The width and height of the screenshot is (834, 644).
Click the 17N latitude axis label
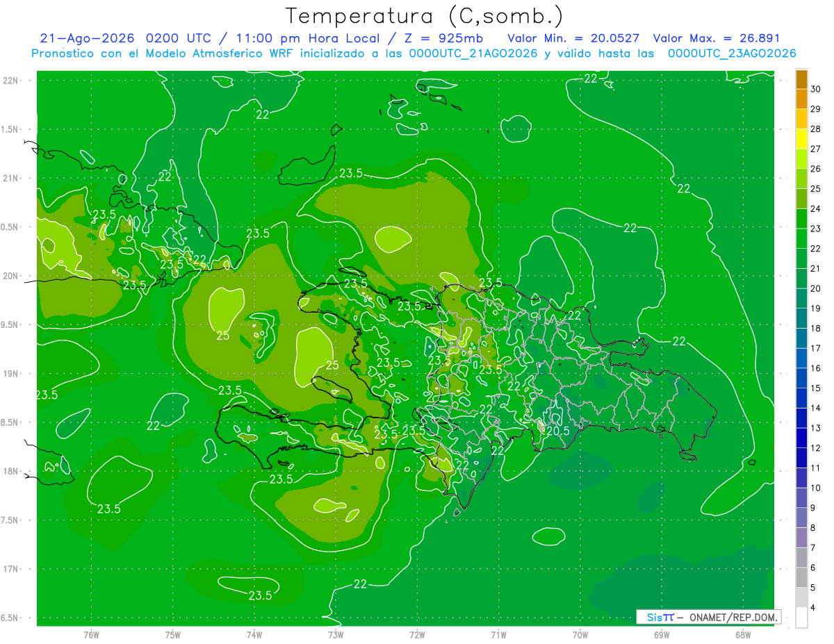pos(10,569)
